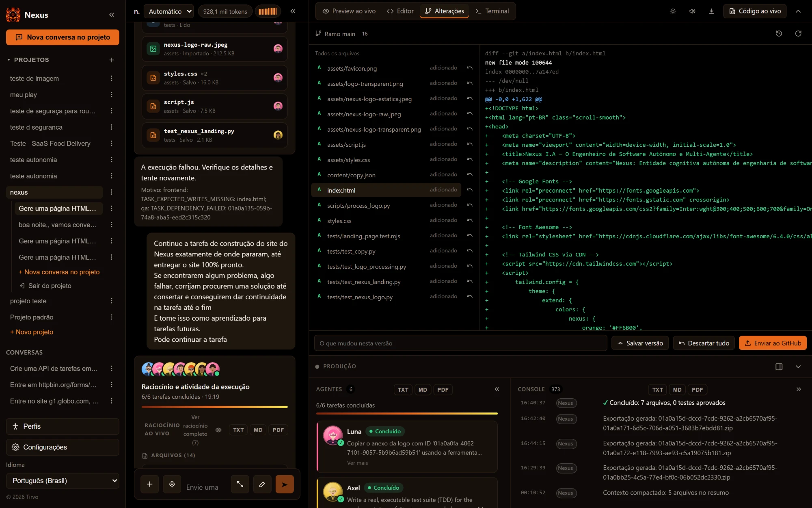Select assets/script.js in changes list
Image resolution: width=812 pixels, height=508 pixels.
pyautogui.click(x=386, y=144)
